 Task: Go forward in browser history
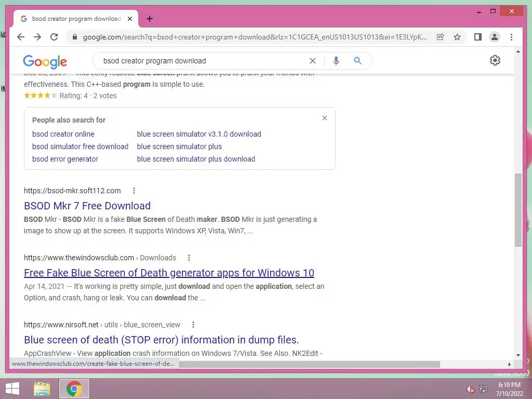coord(37,37)
